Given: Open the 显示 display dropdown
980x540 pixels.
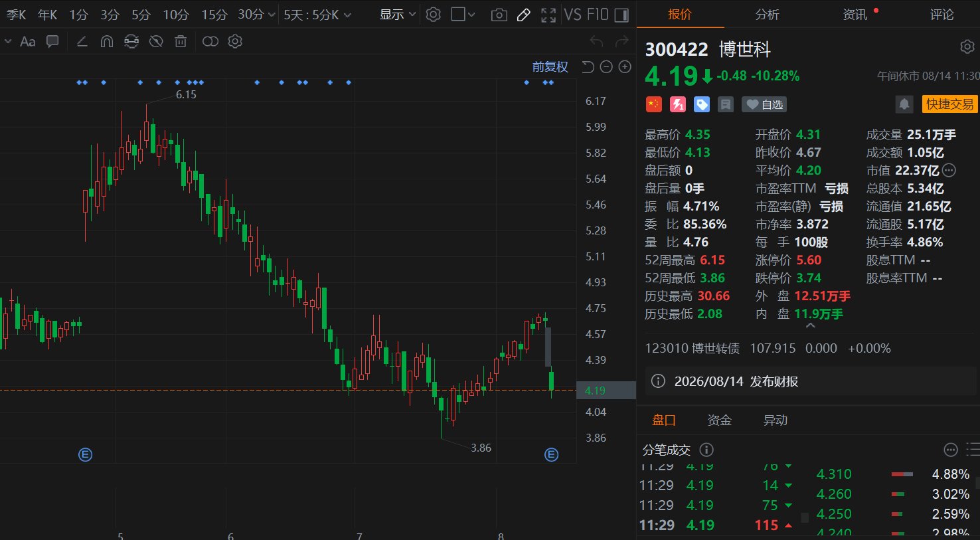Looking at the screenshot, I should [397, 15].
